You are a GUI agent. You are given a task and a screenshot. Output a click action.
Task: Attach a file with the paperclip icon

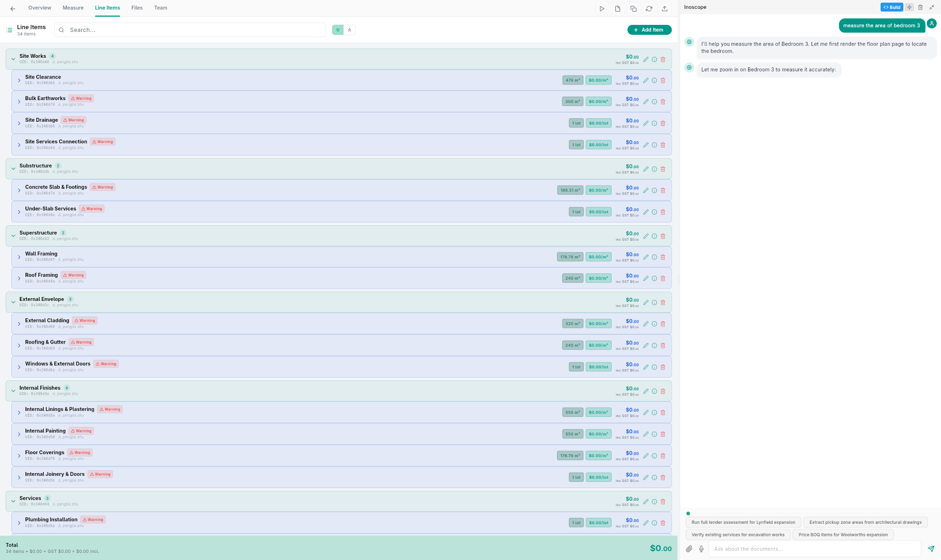click(x=689, y=549)
